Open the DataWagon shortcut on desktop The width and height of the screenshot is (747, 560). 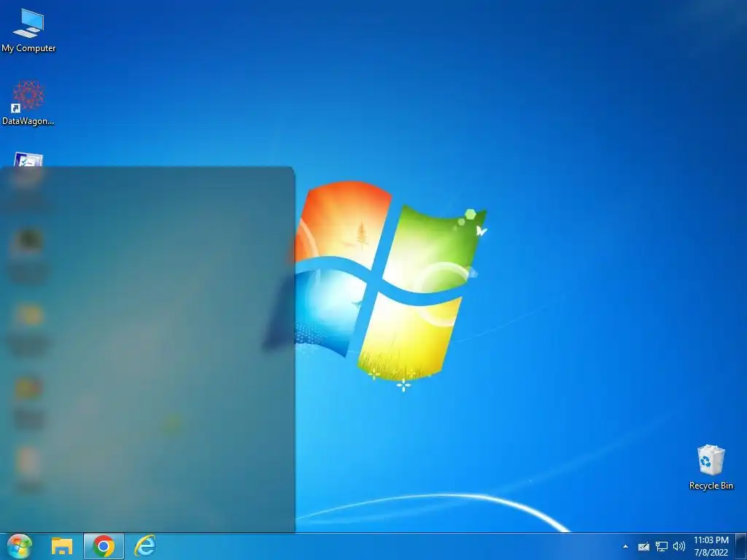pos(28,102)
